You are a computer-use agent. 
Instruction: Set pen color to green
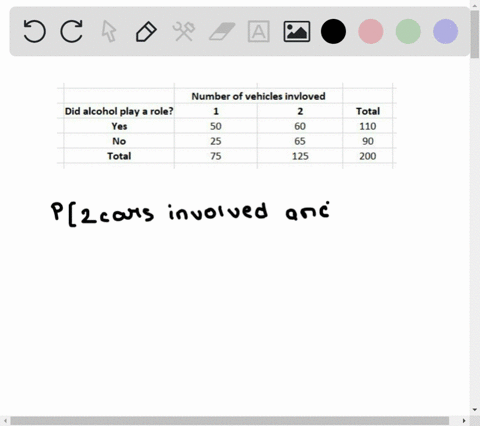click(408, 31)
